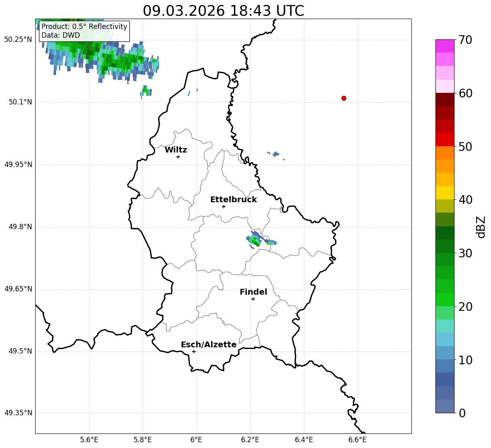This screenshot has width=491, height=448.
Task: Click the red 50 dBZ color band
Action: click(445, 140)
